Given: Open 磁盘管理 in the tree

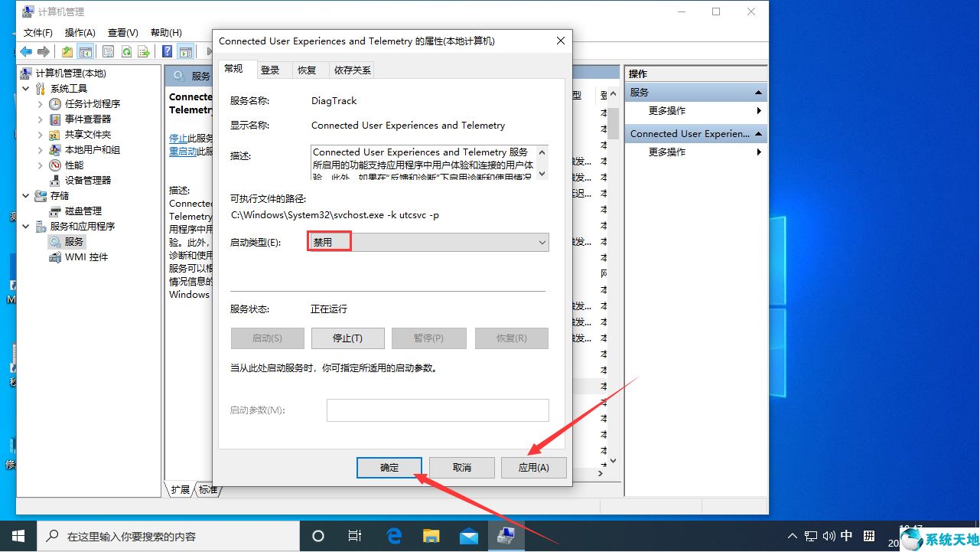Looking at the screenshot, I should (x=83, y=211).
